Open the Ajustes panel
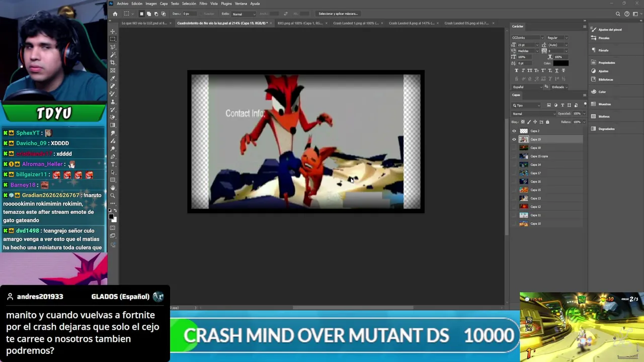Image resolution: width=644 pixels, height=362 pixels. tap(600, 71)
